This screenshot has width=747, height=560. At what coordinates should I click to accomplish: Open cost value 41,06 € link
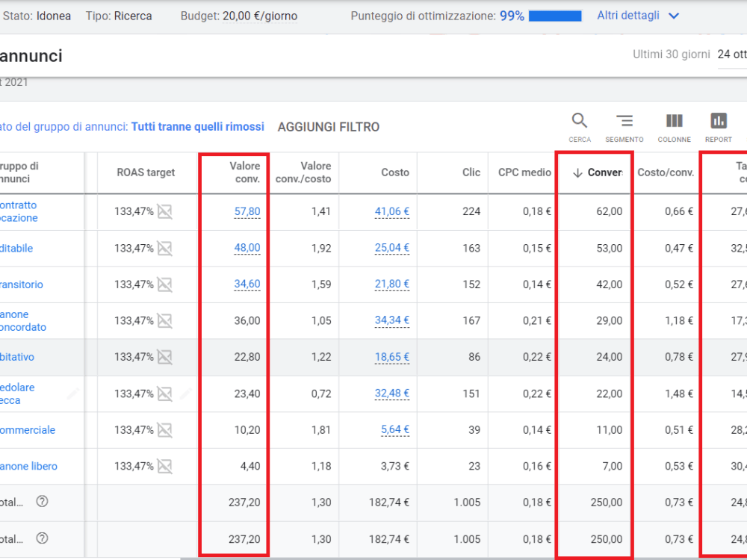(x=391, y=211)
